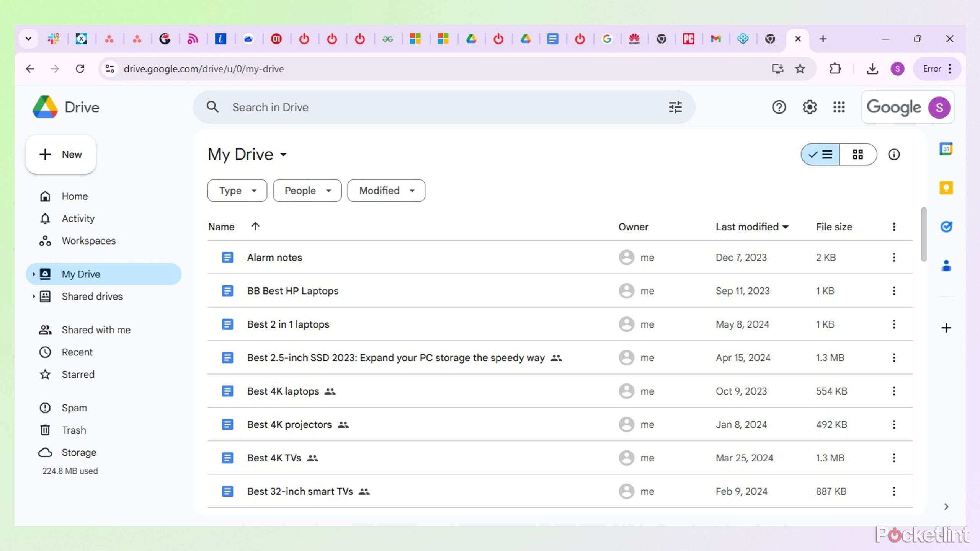Click New file creation button
This screenshot has width=980, height=551.
click(x=60, y=154)
